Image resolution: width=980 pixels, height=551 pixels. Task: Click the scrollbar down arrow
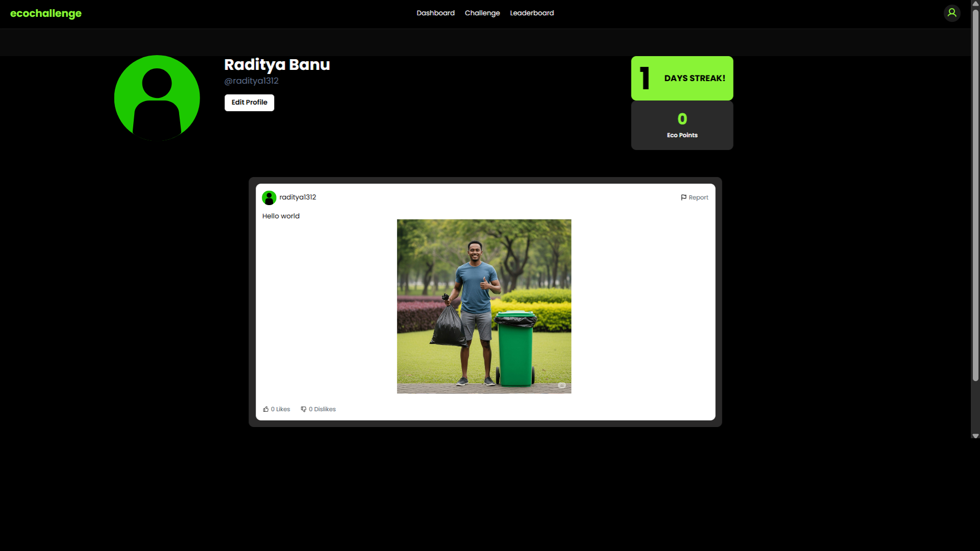point(975,436)
